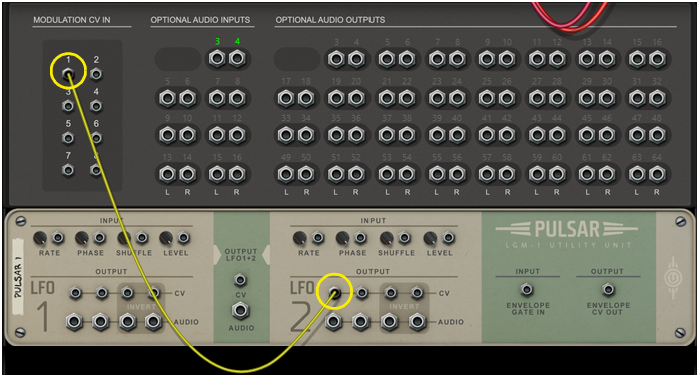Click the Pulsar 1 tape name label

pos(19,277)
